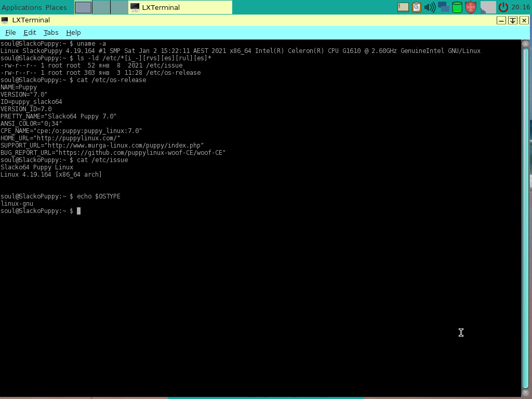Click the scrollbar up arrow in terminal
This screenshot has height=399, width=532.
coord(526,44)
